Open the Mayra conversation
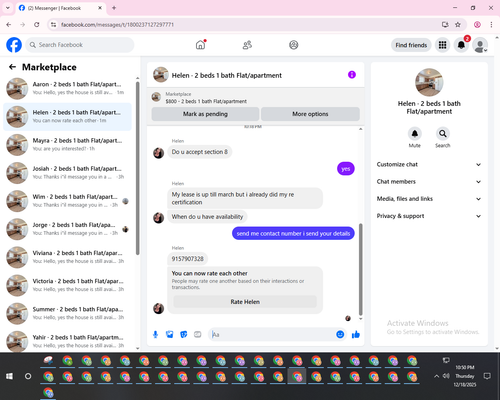 pos(67,145)
